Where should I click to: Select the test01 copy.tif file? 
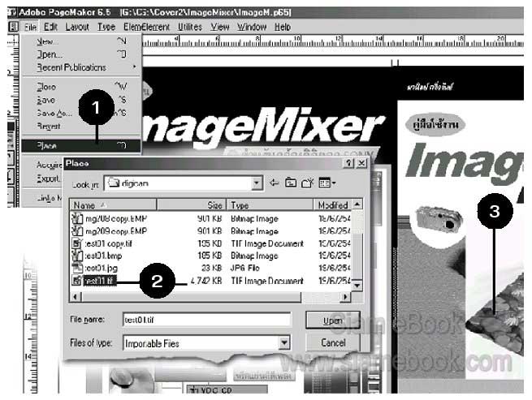(x=108, y=243)
